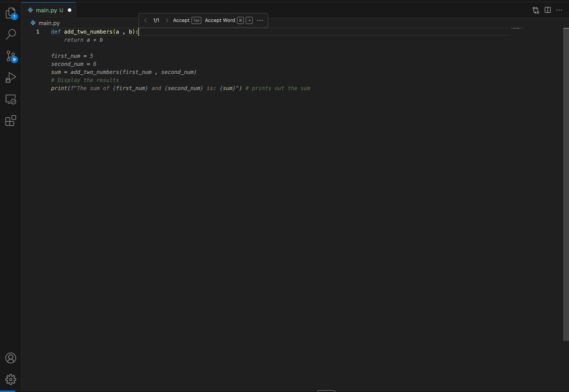
Task: Open the Remote Explorer view
Action: (11, 99)
